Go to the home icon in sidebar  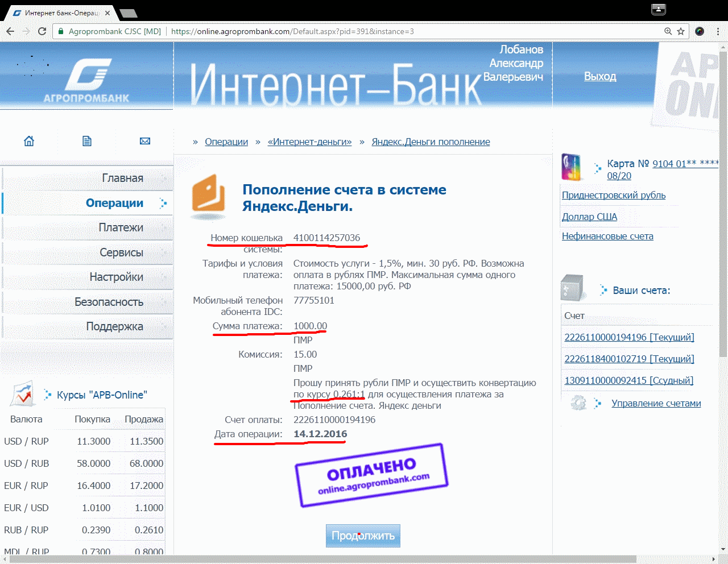(29, 141)
